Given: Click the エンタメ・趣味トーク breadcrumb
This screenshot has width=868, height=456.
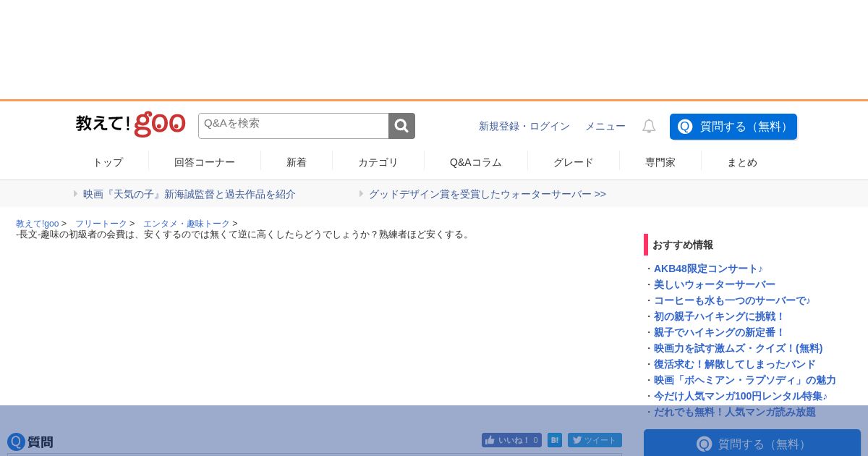Looking at the screenshot, I should pos(187,224).
